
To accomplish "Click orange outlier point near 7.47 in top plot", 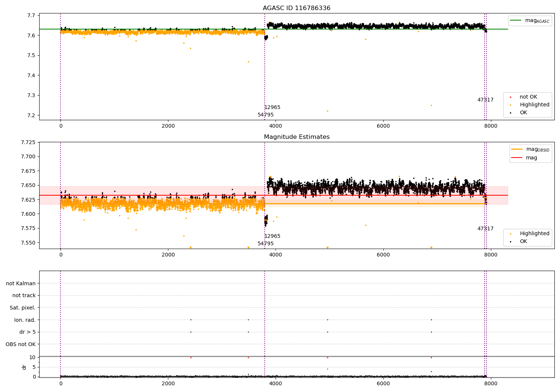I will pos(248,62).
